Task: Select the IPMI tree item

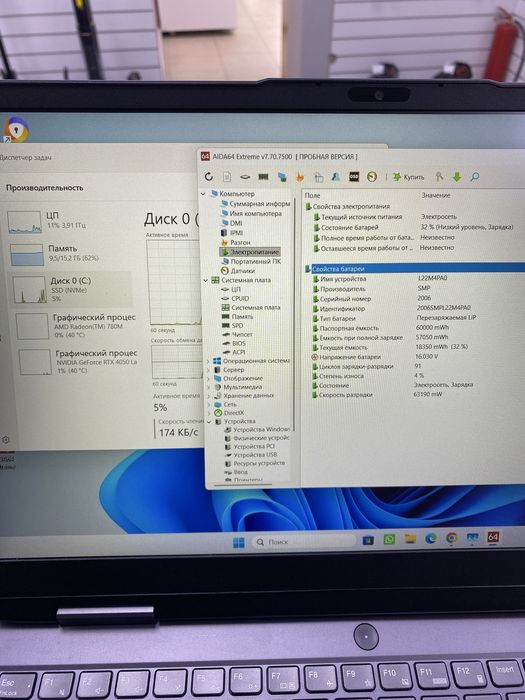Action: [232, 233]
